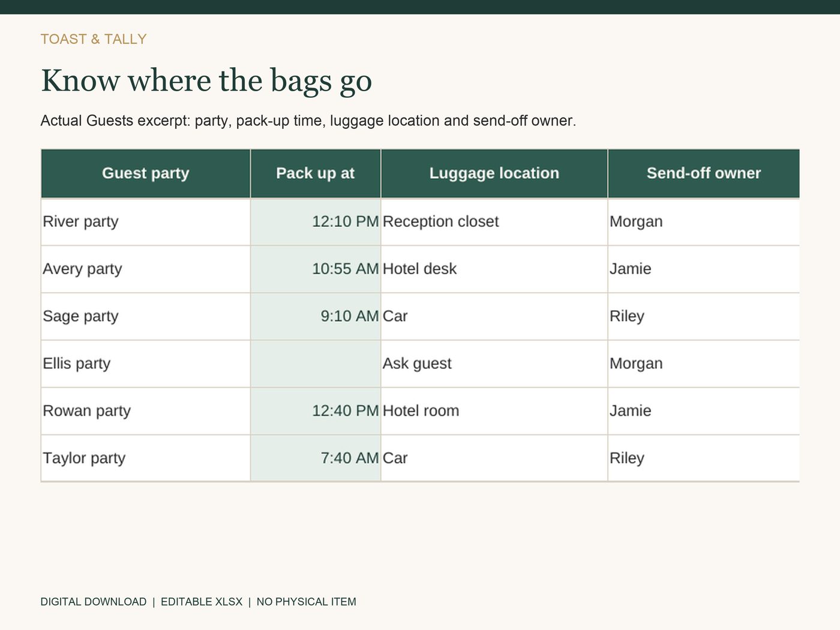Click the 'Luggage location' column header
Image resolution: width=840 pixels, height=630 pixels.
494,173
